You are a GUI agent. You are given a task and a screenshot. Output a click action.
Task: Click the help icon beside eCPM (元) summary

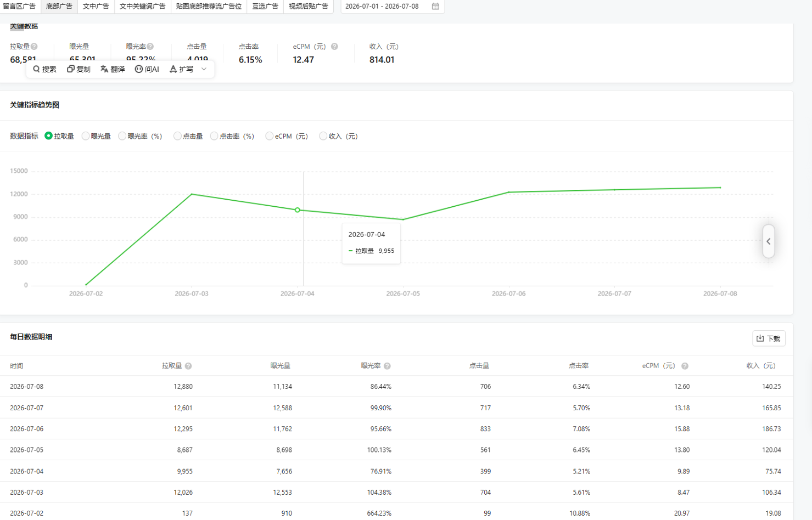point(334,47)
